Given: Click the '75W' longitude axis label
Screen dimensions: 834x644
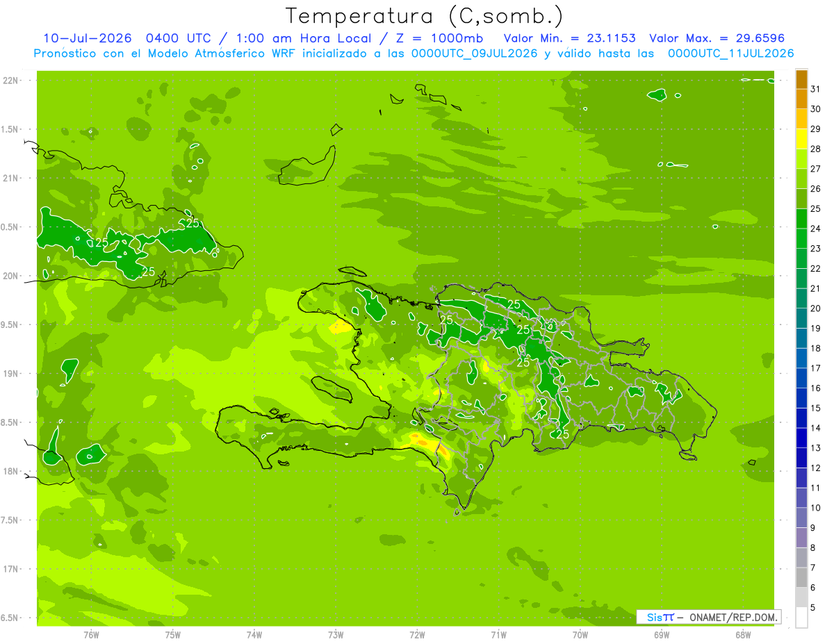Looking at the screenshot, I should [173, 635].
